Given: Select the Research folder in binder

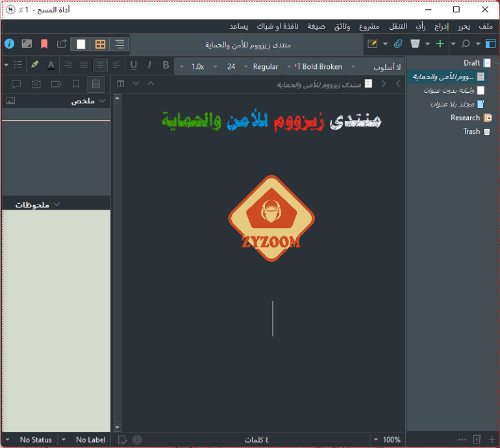Looking at the screenshot, I should [465, 118].
